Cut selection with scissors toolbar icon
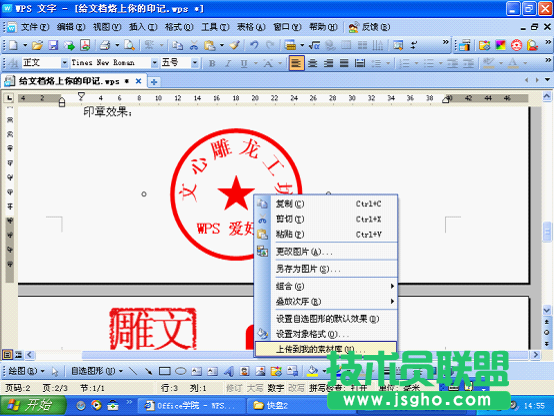Screen dimensions: 554x416 pyautogui.click(x=194, y=45)
